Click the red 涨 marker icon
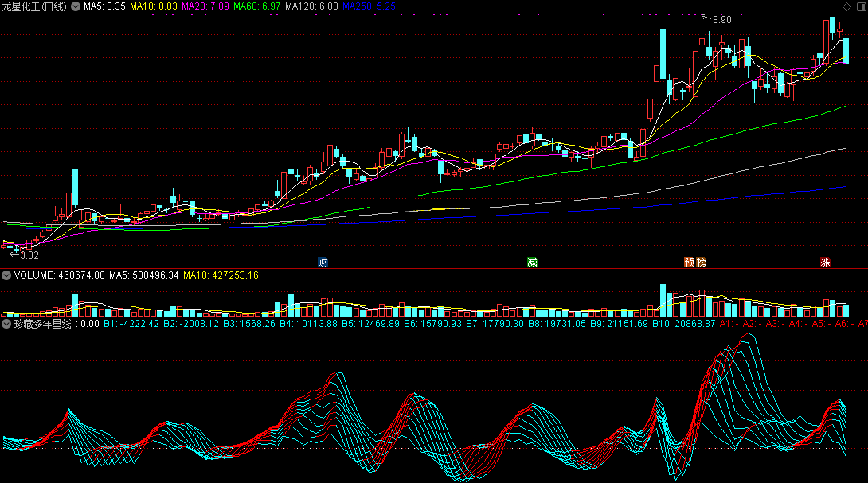868x483 pixels. (825, 263)
